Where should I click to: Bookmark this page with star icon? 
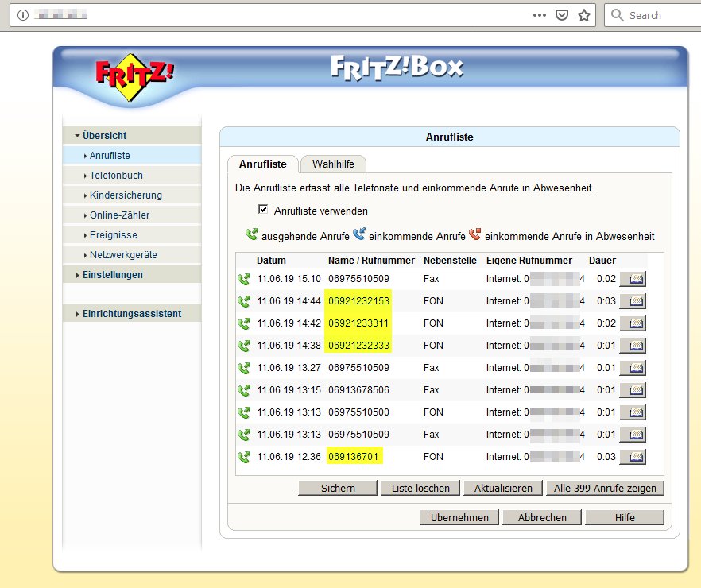pyautogui.click(x=584, y=16)
